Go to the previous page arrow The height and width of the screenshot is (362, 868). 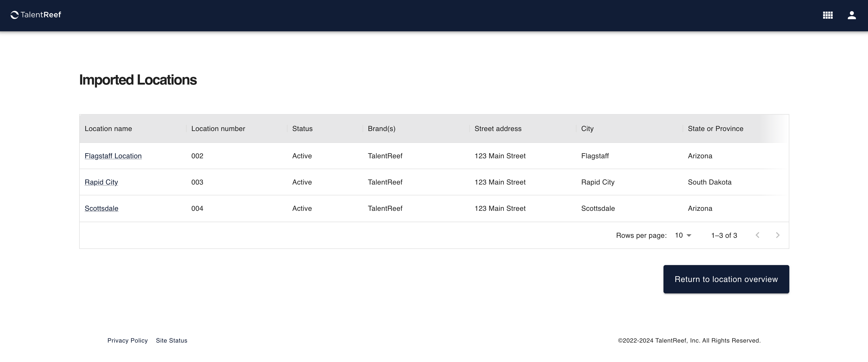pos(757,235)
